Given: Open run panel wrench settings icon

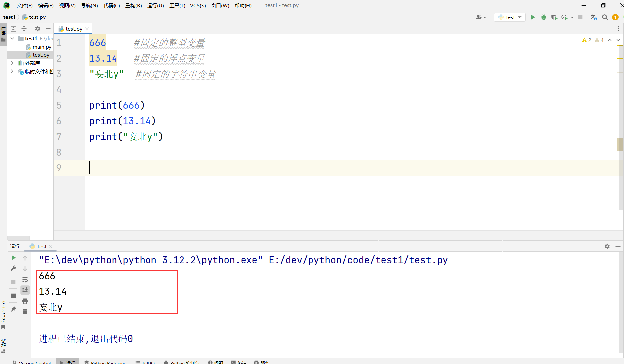Looking at the screenshot, I should coord(13,269).
